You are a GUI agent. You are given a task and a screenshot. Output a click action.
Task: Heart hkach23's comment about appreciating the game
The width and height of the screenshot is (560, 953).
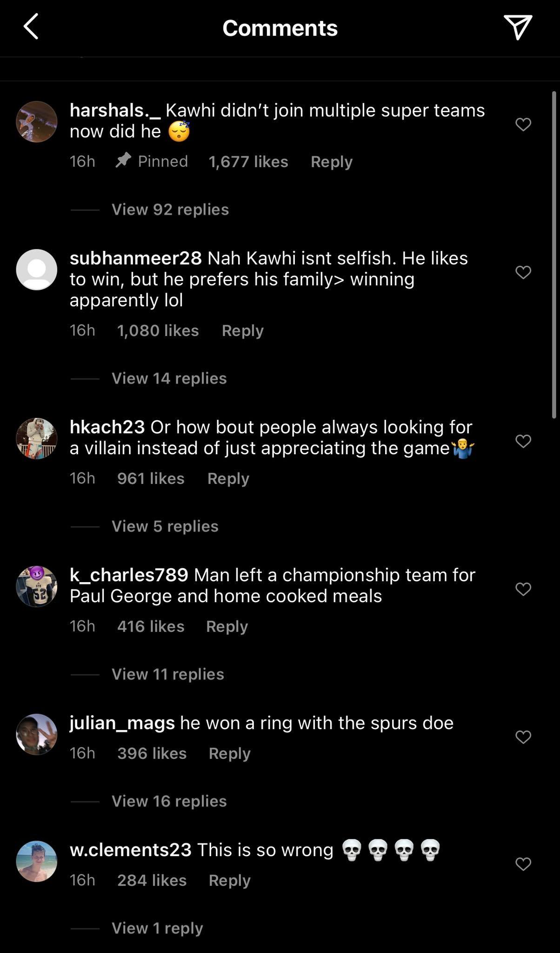click(523, 441)
